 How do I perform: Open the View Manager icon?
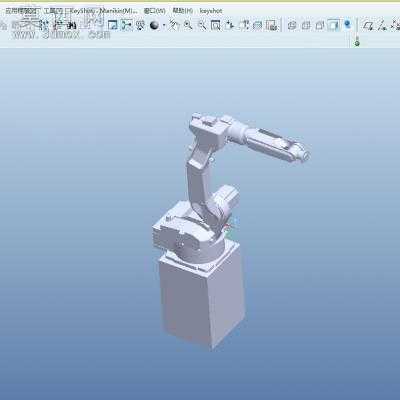click(x=272, y=25)
